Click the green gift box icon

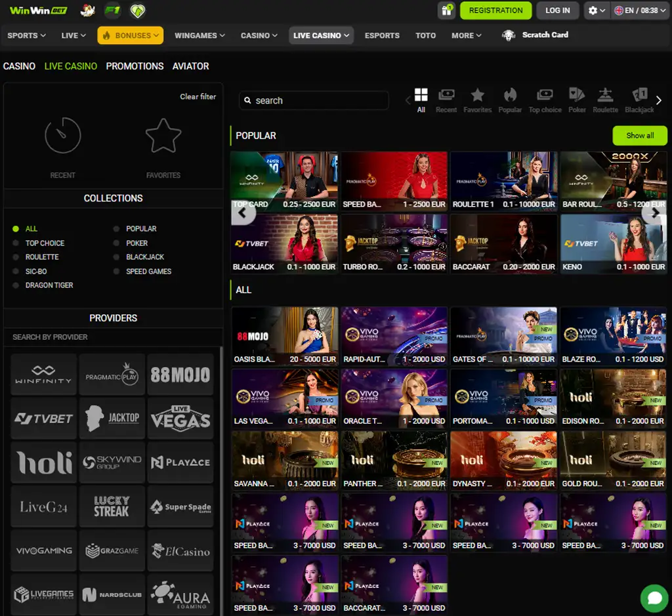click(447, 10)
